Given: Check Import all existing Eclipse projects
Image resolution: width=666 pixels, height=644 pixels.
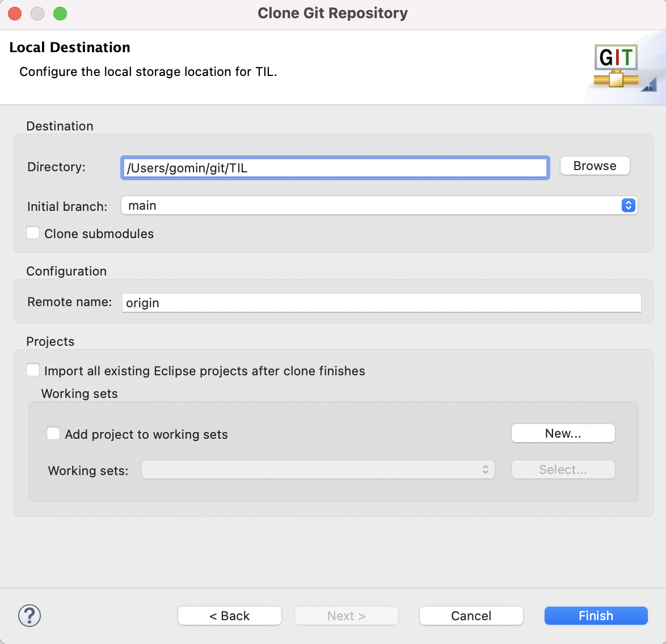Looking at the screenshot, I should (33, 370).
